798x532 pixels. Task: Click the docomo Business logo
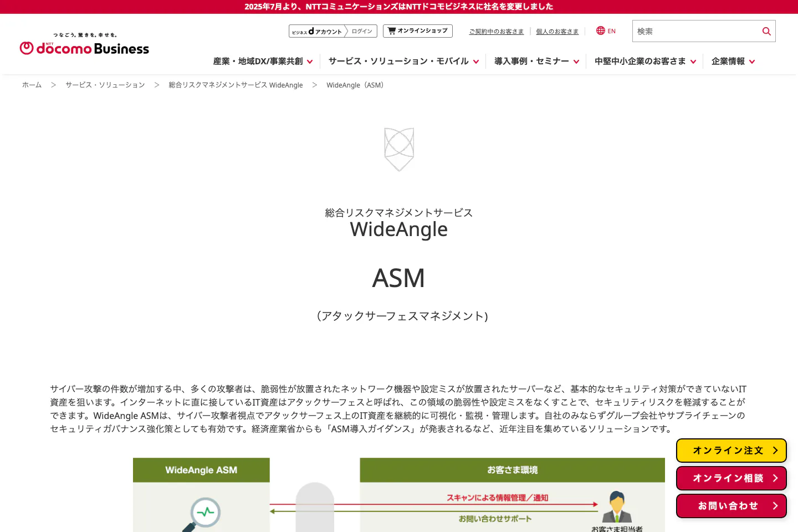(x=84, y=44)
